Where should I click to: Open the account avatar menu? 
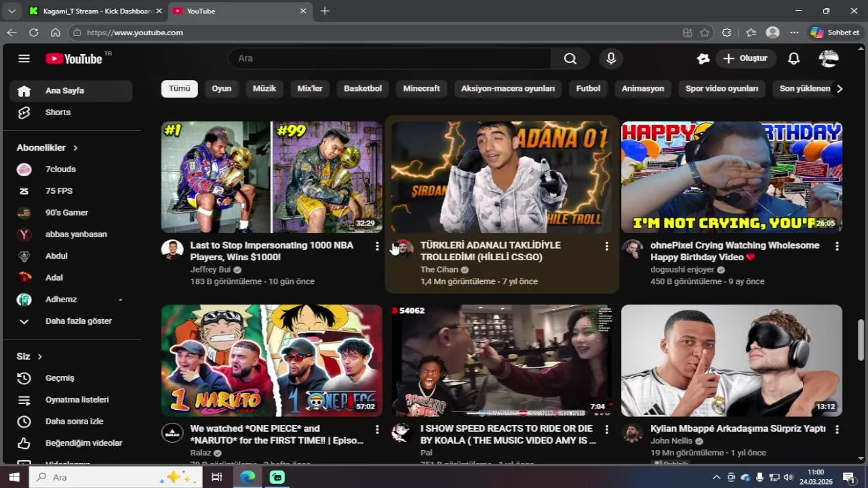click(829, 58)
